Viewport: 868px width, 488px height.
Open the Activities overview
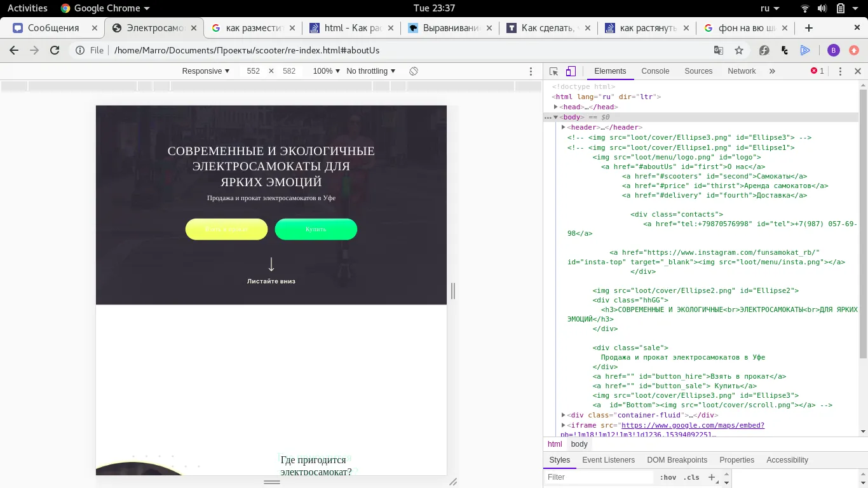pyautogui.click(x=27, y=8)
